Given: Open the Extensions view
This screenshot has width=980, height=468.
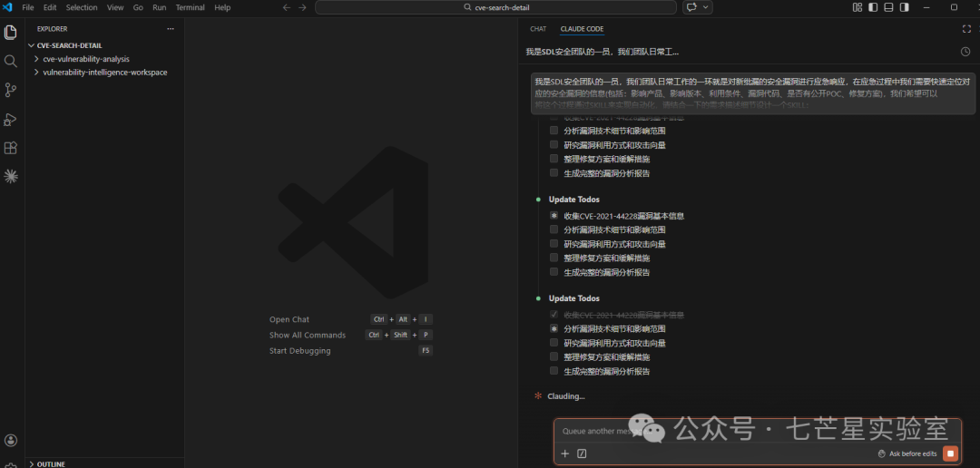Looking at the screenshot, I should [x=11, y=148].
